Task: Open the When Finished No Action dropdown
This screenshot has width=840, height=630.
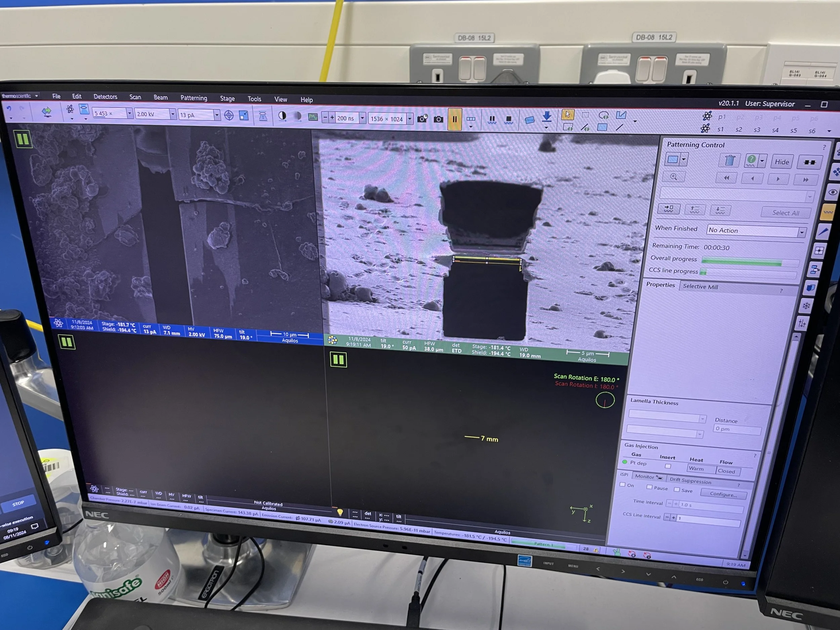Action: tap(802, 232)
